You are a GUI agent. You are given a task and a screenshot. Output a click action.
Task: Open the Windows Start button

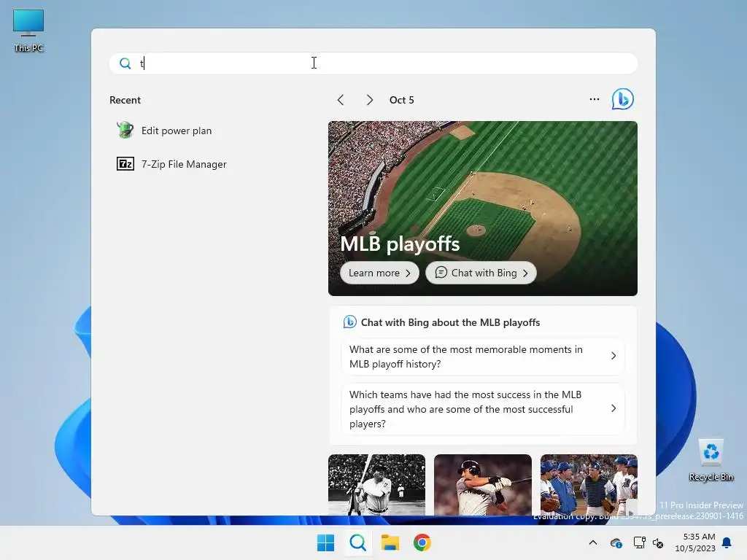pos(326,542)
